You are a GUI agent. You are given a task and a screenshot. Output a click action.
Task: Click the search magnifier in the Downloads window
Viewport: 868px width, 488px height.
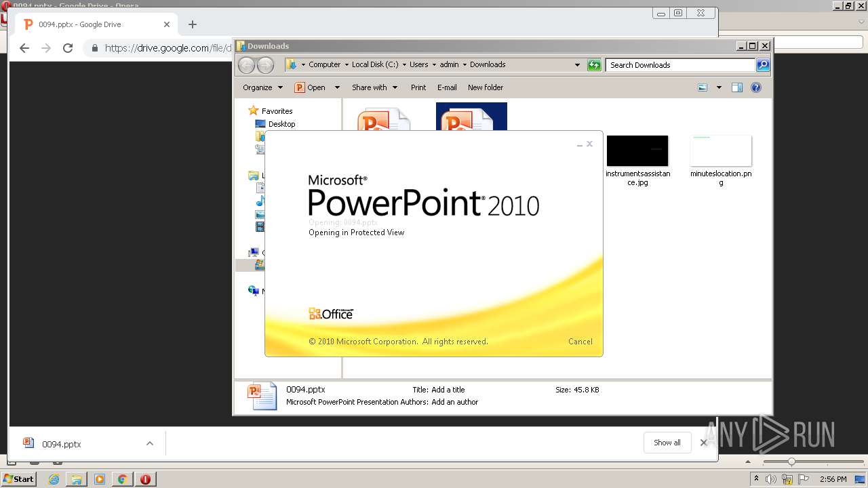click(x=763, y=65)
